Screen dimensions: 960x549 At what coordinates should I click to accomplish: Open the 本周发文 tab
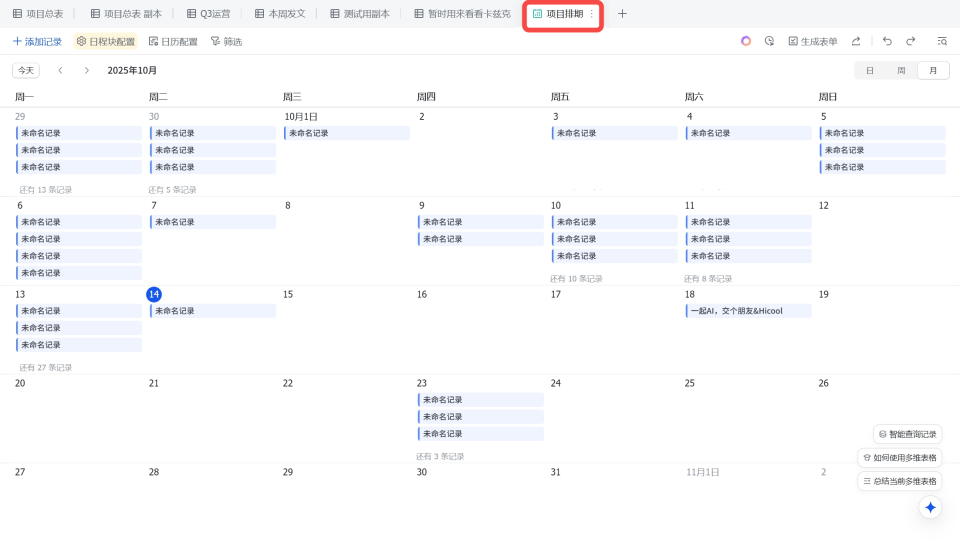[279, 14]
